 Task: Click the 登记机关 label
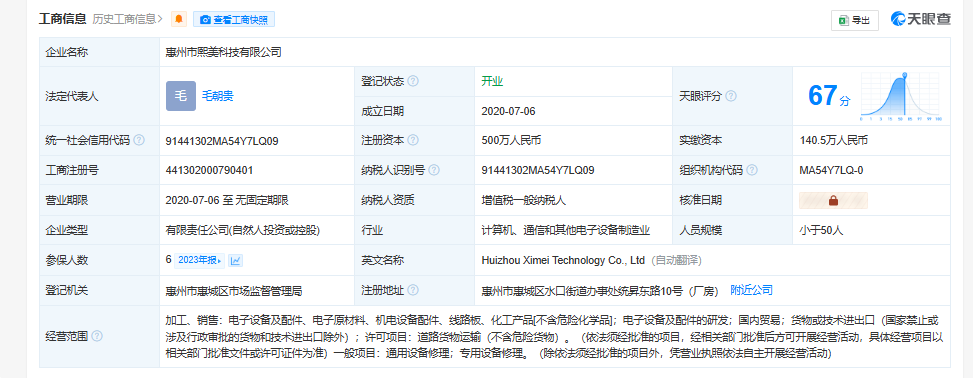67,290
